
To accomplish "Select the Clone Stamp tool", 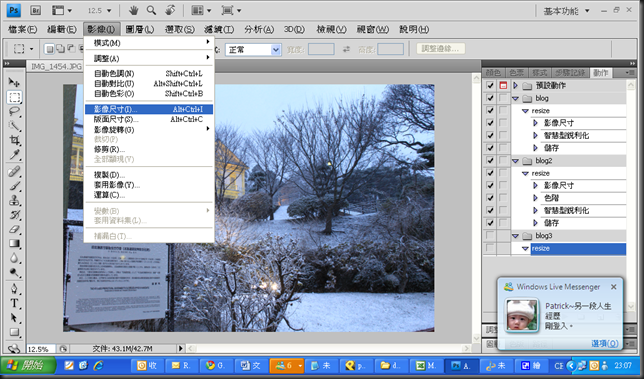I will (14, 200).
